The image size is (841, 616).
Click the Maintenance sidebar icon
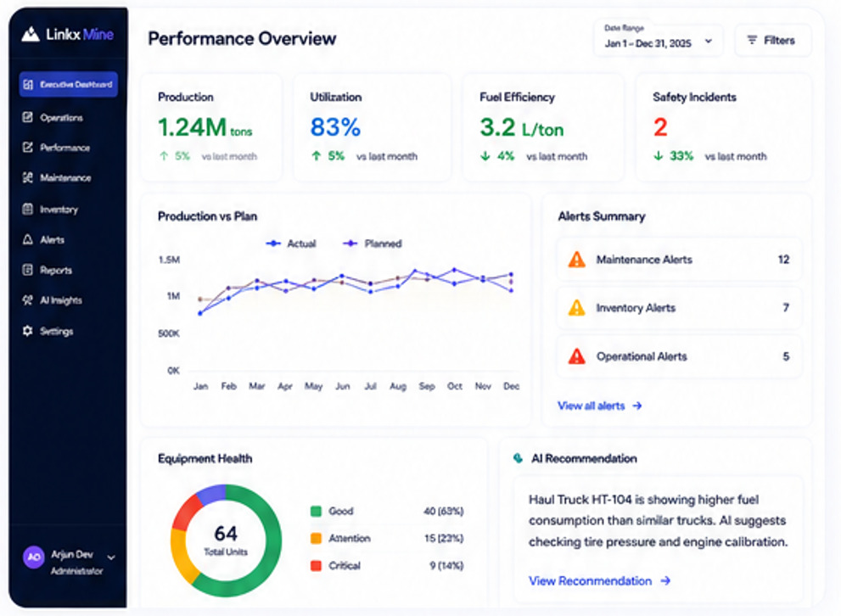pos(28,177)
